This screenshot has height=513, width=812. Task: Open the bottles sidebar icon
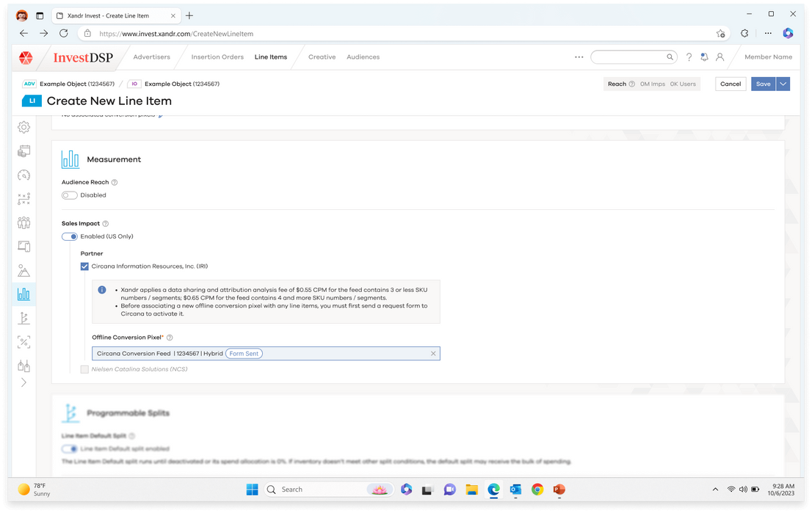pos(23,366)
